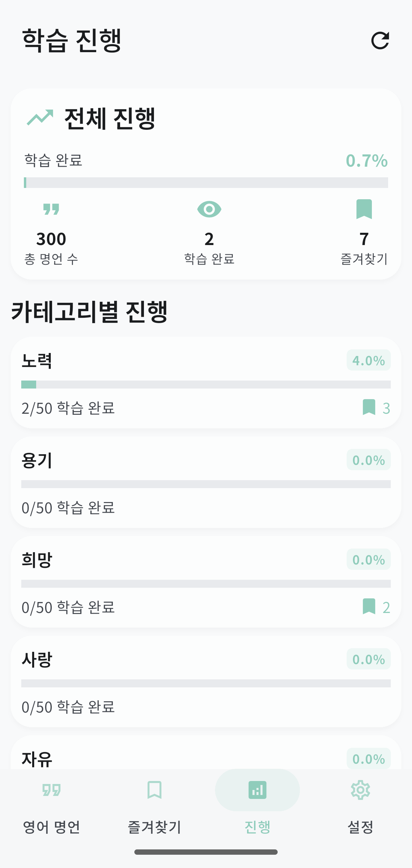Viewport: 412px width, 868px height.
Task: Select the 자유 category title
Action: [x=37, y=759]
